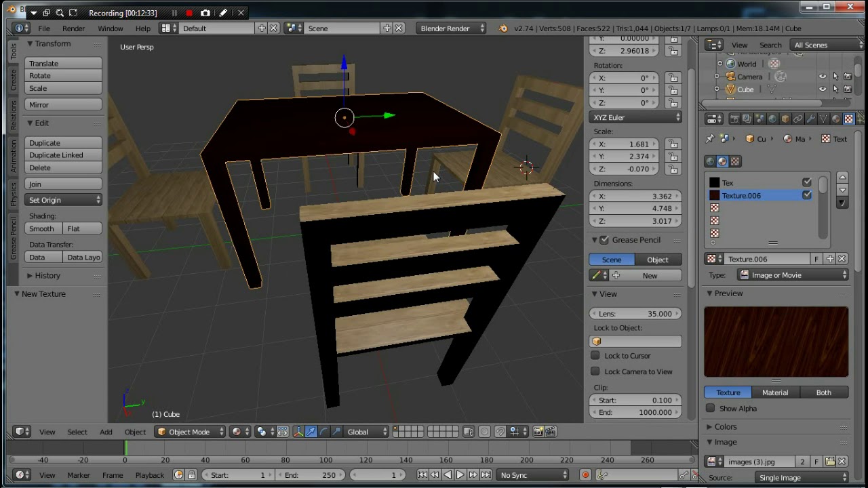This screenshot has height=488, width=868.
Task: Open the Render menu
Action: click(74, 28)
